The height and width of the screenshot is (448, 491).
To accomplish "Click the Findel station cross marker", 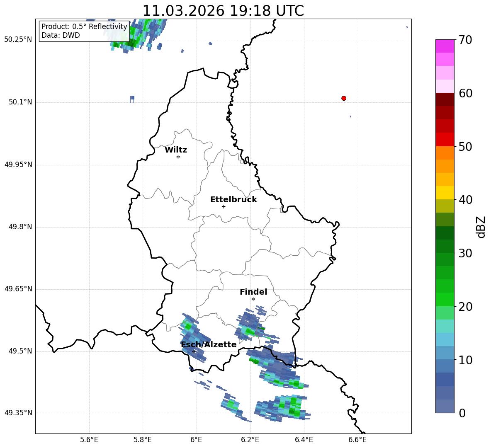I will 253,299.
